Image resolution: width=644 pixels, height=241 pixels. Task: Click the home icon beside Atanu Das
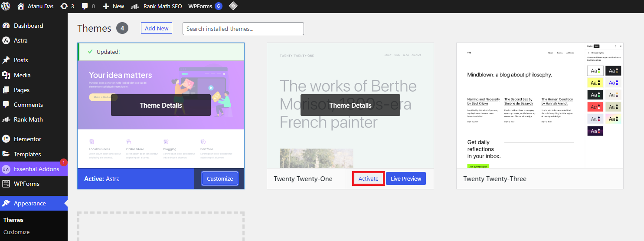pyautogui.click(x=21, y=6)
